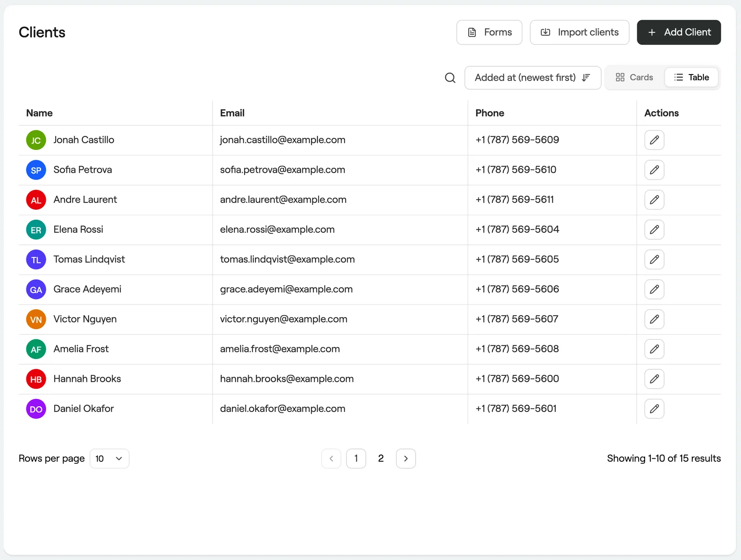Viewport: 741px width, 560px height.
Task: Edit Daniel Okafor via pencil icon
Action: pyautogui.click(x=654, y=409)
